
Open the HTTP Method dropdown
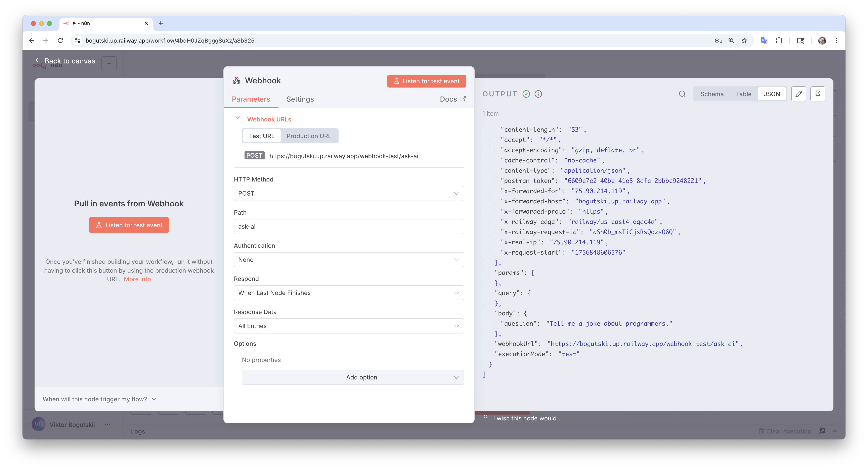[348, 193]
